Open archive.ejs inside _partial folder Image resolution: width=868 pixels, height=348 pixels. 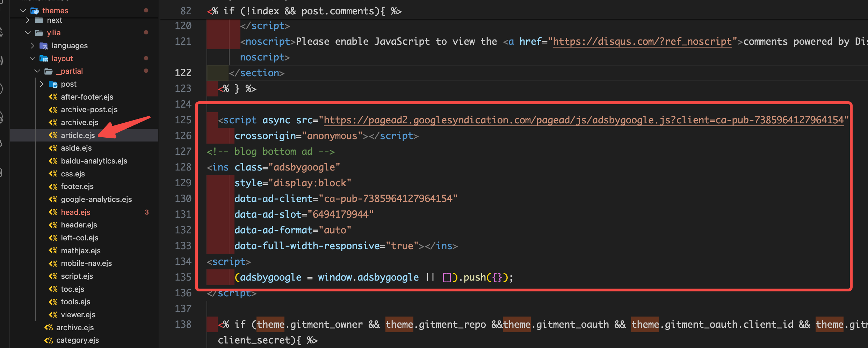[80, 122]
